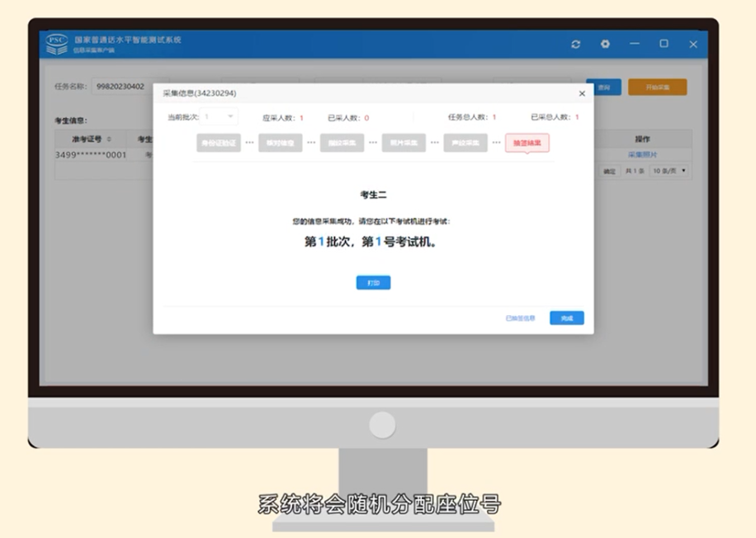
Task: Select the 照片采集 step
Action: tap(404, 143)
